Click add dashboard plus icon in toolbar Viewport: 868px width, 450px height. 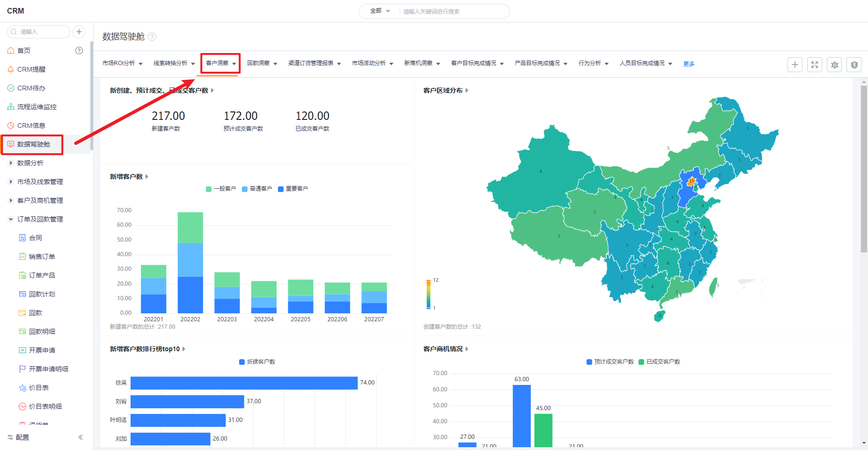point(795,65)
